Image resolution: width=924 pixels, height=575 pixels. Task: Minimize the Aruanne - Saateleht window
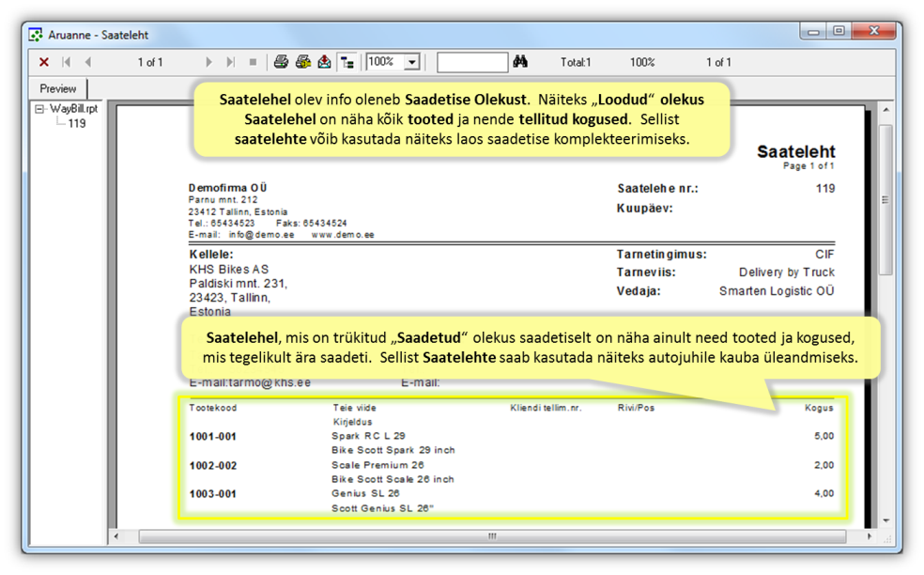pos(814,31)
